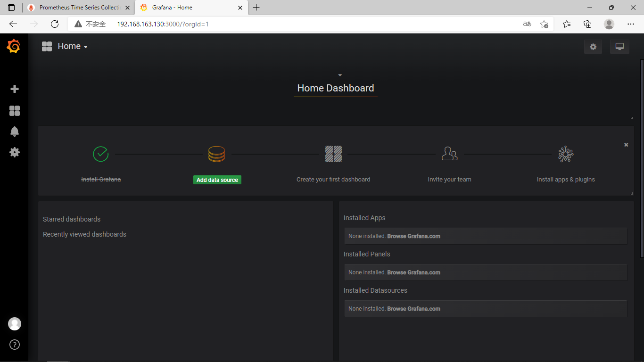
Task: Close the Grafana - Home browser tab
Action: click(240, 8)
